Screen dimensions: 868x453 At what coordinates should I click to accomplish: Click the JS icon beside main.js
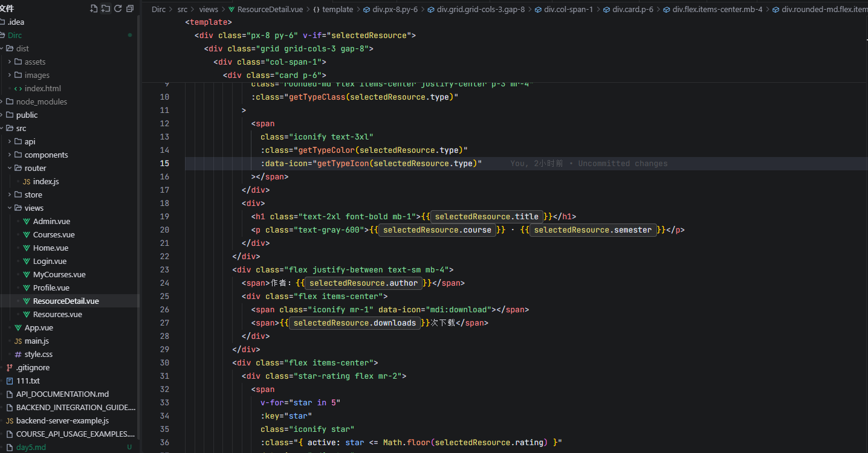[x=18, y=341]
